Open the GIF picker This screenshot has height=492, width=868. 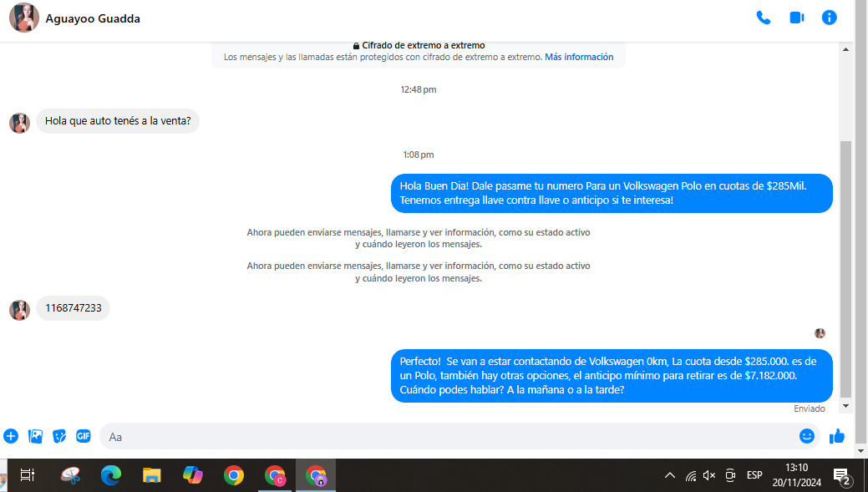tap(83, 436)
